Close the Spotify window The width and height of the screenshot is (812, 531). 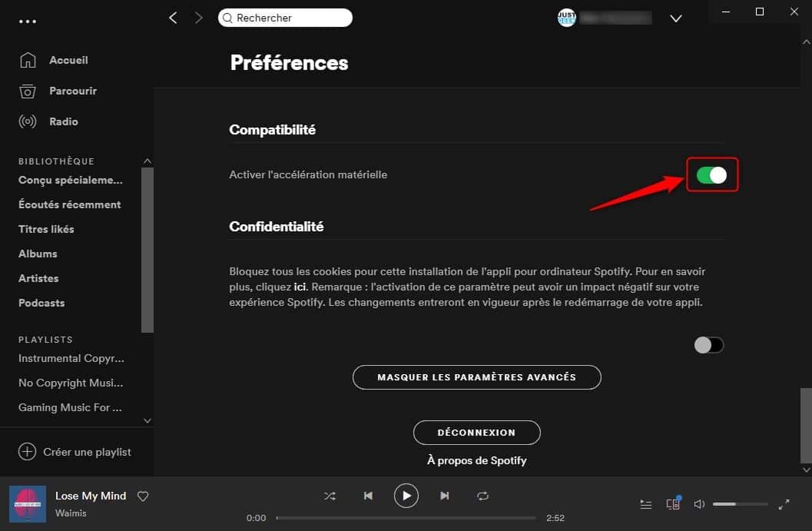coord(794,12)
